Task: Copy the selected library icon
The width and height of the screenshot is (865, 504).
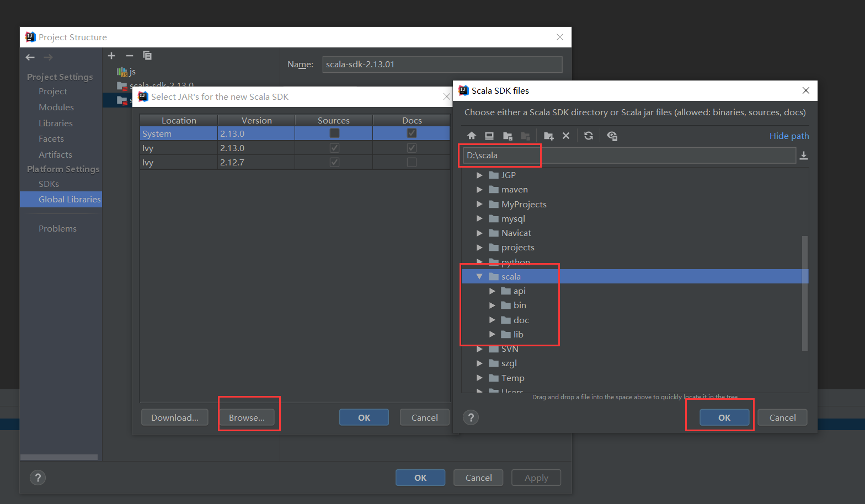Action: click(147, 55)
